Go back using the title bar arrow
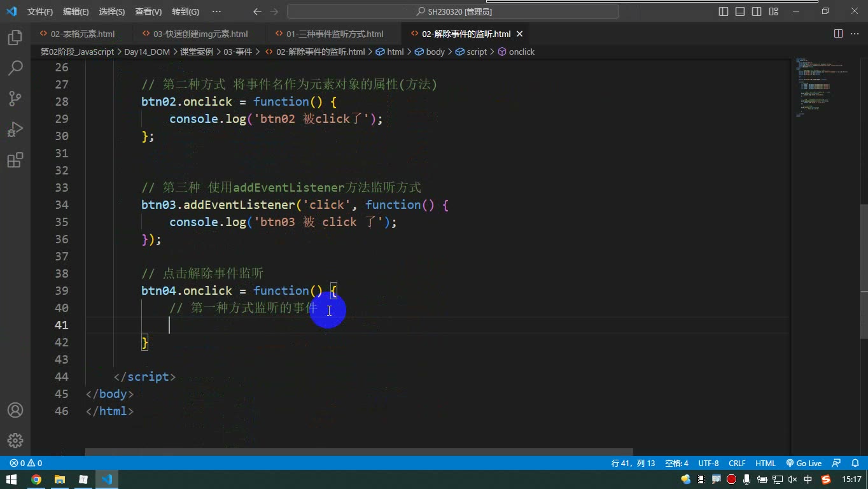 [x=257, y=11]
